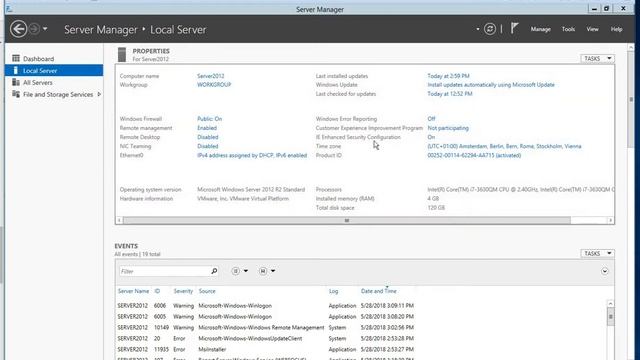The height and width of the screenshot is (360, 640).
Task: Click Last checked for updates time link
Action: [450, 94]
